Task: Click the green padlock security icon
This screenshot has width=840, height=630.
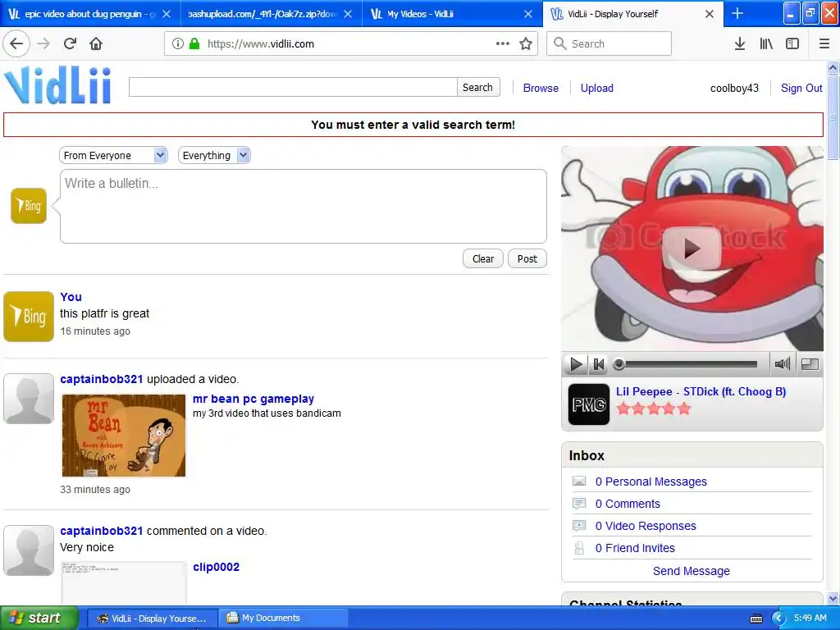Action: [194, 43]
